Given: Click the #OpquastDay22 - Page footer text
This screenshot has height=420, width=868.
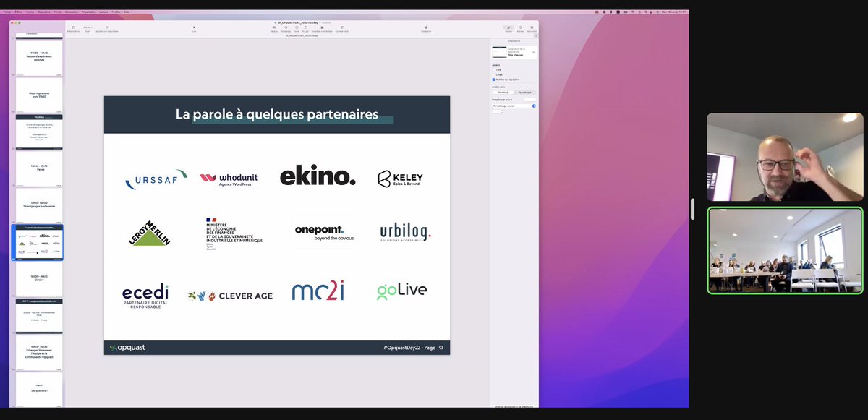Looking at the screenshot, I should [x=409, y=348].
